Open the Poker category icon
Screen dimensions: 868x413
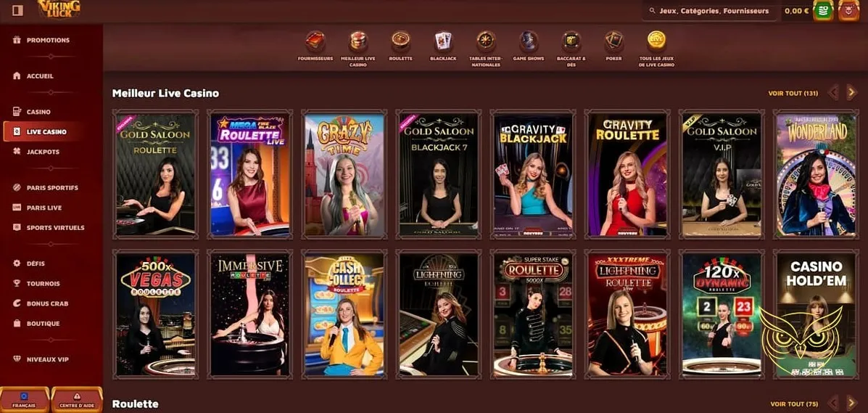pos(613,41)
